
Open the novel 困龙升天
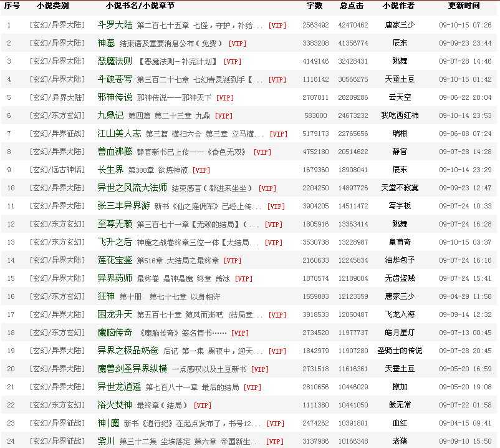(x=115, y=314)
